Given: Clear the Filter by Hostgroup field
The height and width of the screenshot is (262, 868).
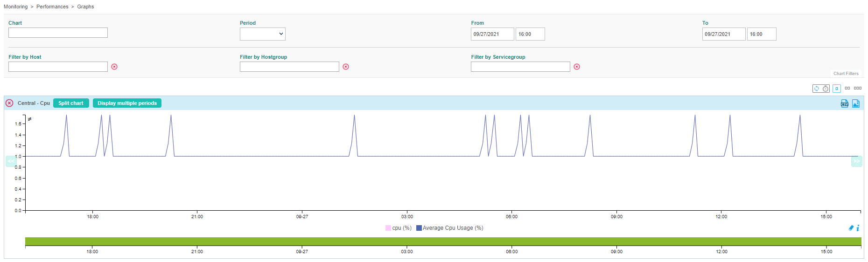Looking at the screenshot, I should [346, 67].
